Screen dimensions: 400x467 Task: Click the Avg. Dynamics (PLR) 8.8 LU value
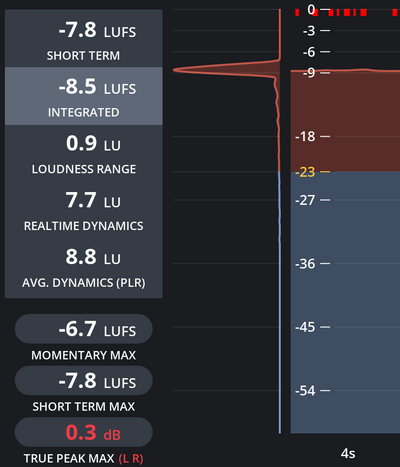(x=93, y=257)
